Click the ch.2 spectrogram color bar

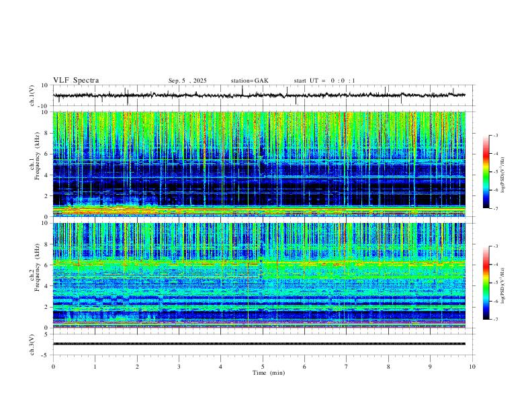pyautogui.click(x=486, y=283)
